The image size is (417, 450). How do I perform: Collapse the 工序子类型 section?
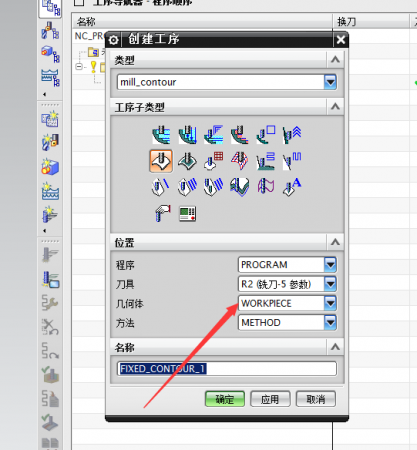tap(335, 107)
